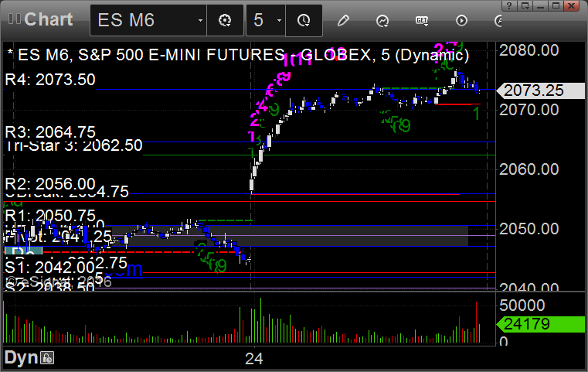Click the current price marker 2073.25
Viewport: 588px width, 372px height.
click(540, 90)
